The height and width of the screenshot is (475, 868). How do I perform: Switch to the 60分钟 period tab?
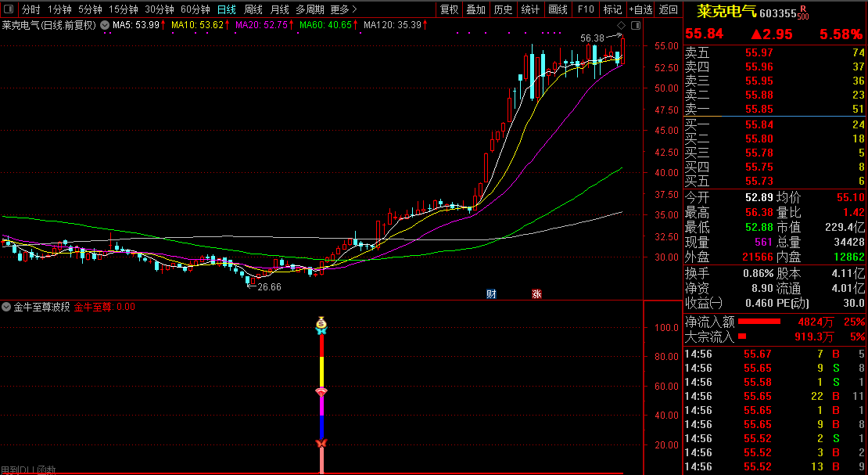point(195,9)
